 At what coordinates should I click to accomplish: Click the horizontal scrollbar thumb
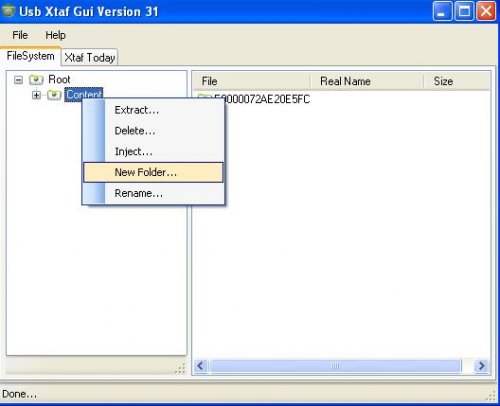[x=335, y=366]
